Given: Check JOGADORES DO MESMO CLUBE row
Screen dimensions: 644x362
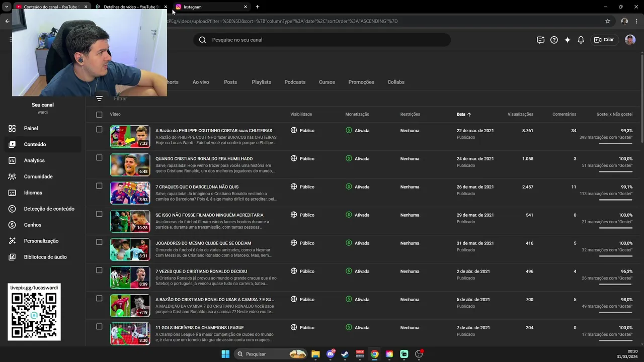Looking at the screenshot, I should coord(99,242).
